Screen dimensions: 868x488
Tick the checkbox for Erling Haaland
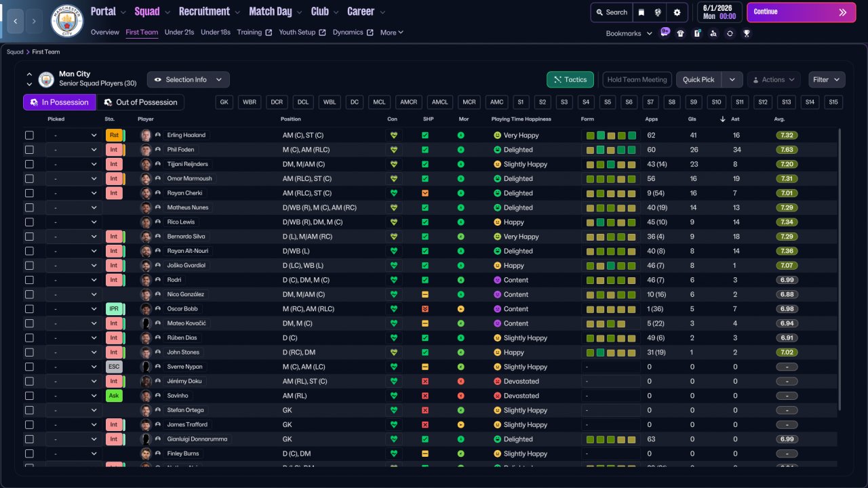pos(29,136)
